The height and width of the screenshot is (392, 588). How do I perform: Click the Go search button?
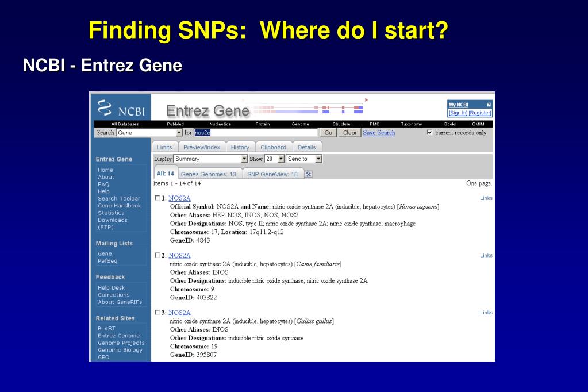coord(328,133)
